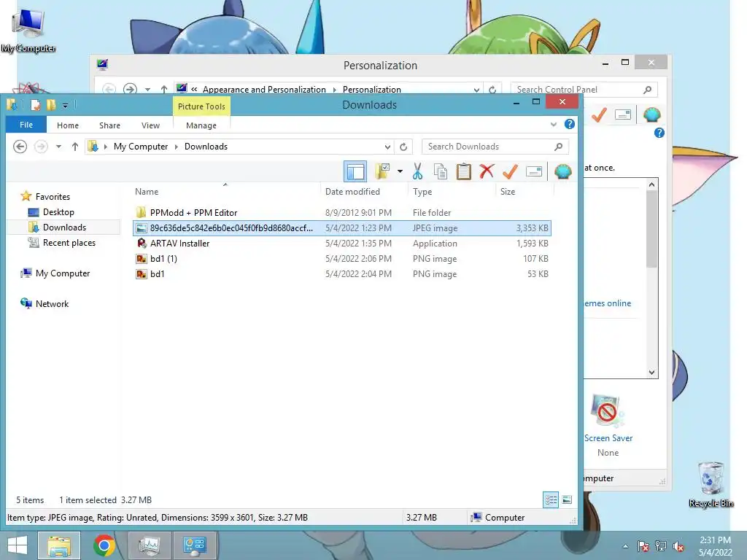Viewport: 747px width, 560px height.
Task: Open Customize Quick Access Toolbar dropdown
Action: 65,105
